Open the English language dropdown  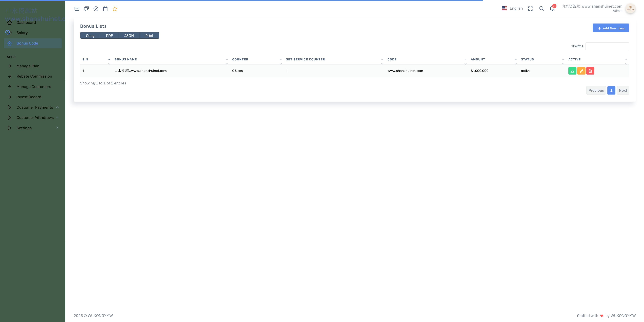[512, 8]
